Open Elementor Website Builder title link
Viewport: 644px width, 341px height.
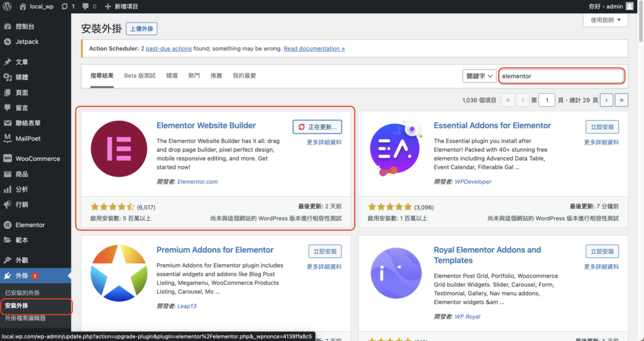[x=206, y=125]
